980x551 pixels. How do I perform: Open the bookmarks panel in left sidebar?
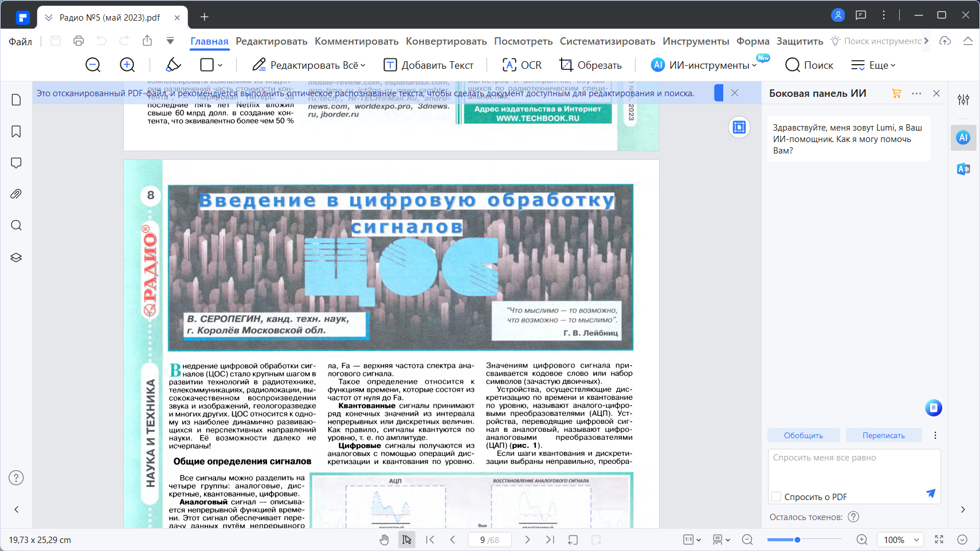[x=16, y=132]
